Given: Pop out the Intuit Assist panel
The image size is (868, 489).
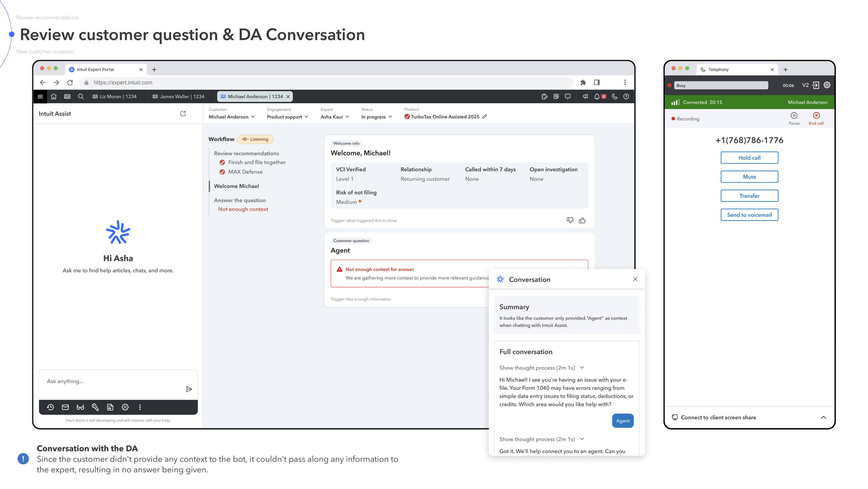Looking at the screenshot, I should pyautogui.click(x=183, y=114).
